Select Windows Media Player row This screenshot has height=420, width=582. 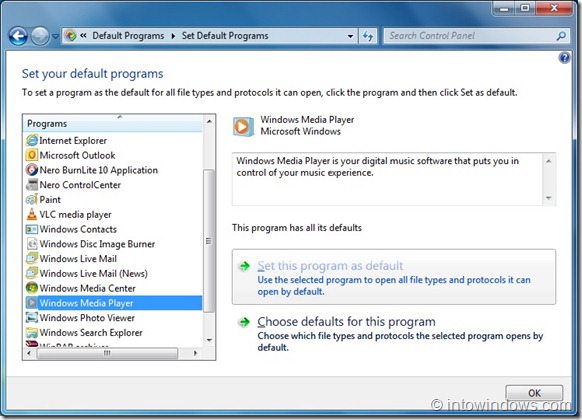tap(113, 303)
